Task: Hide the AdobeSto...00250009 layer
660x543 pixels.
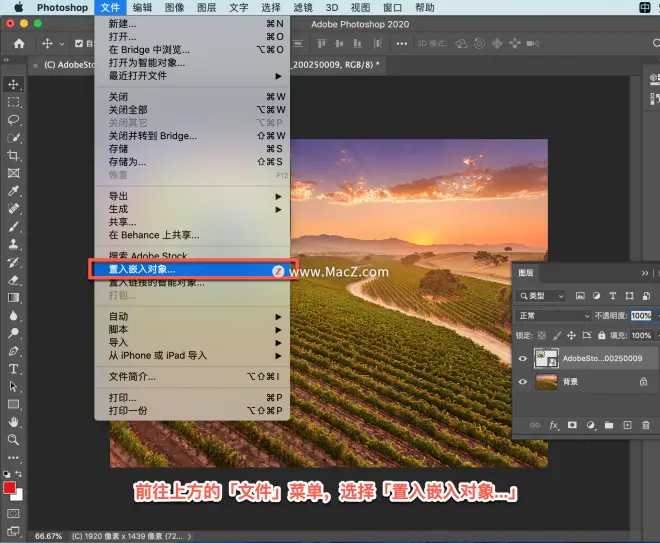Action: coord(523,359)
